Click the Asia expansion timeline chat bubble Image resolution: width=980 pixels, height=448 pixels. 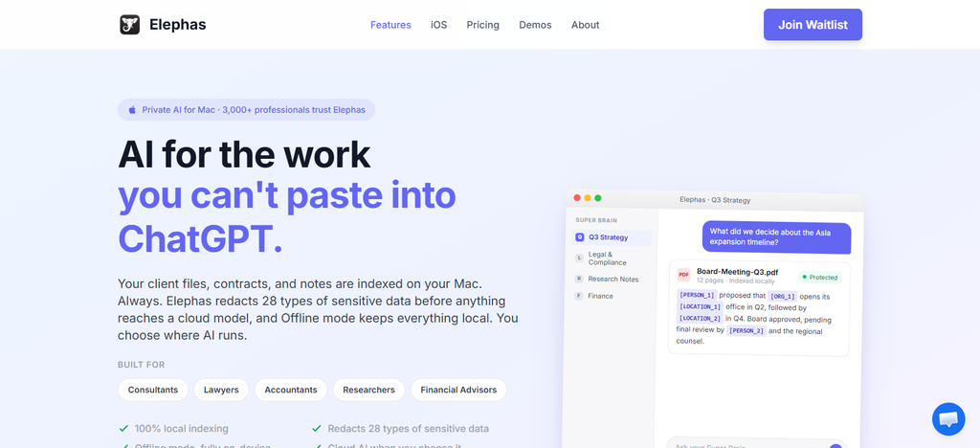click(776, 237)
